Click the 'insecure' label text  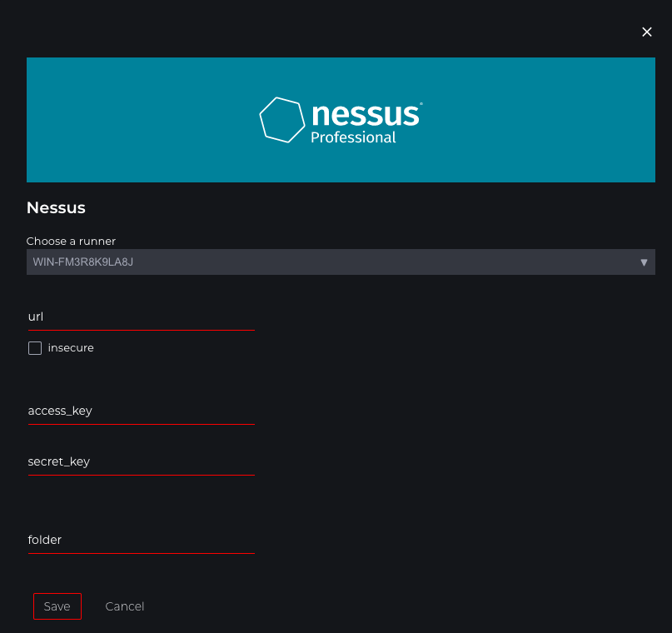(x=71, y=348)
